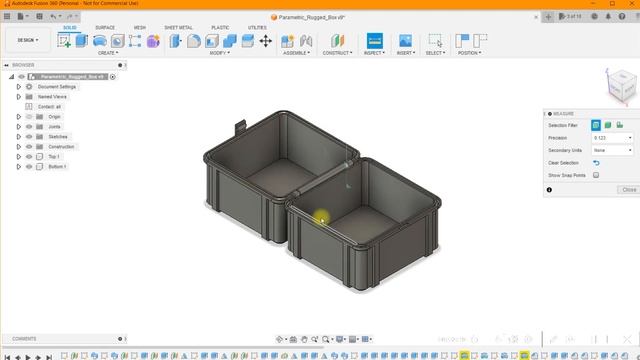Expand the Named Views node
Image resolution: width=640 pixels, height=360 pixels.
point(18,97)
